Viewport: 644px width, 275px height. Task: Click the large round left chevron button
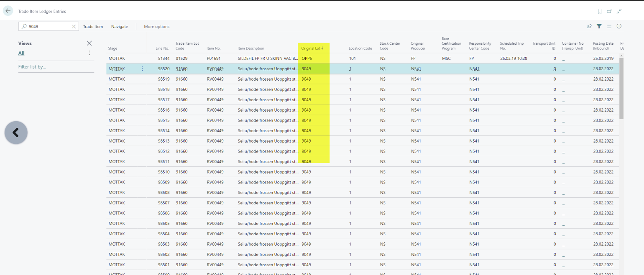point(16,132)
